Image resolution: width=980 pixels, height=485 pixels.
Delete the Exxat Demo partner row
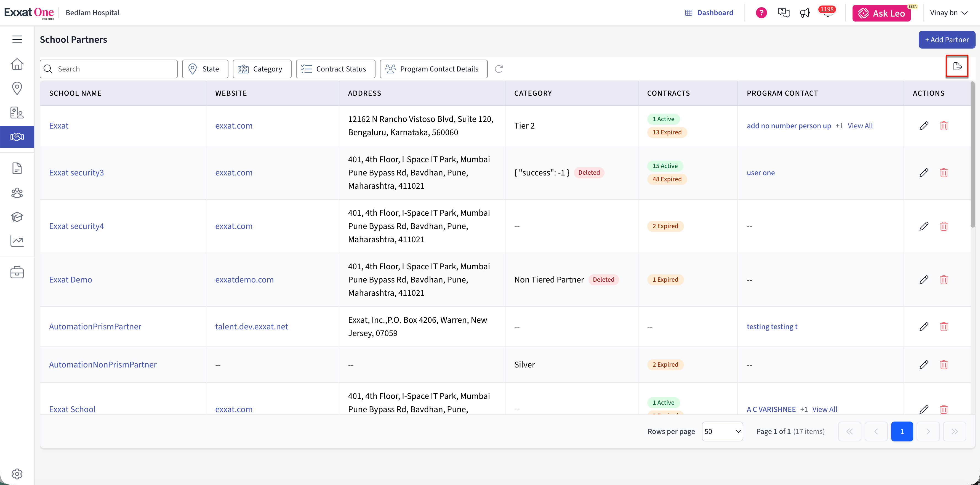[x=944, y=279]
